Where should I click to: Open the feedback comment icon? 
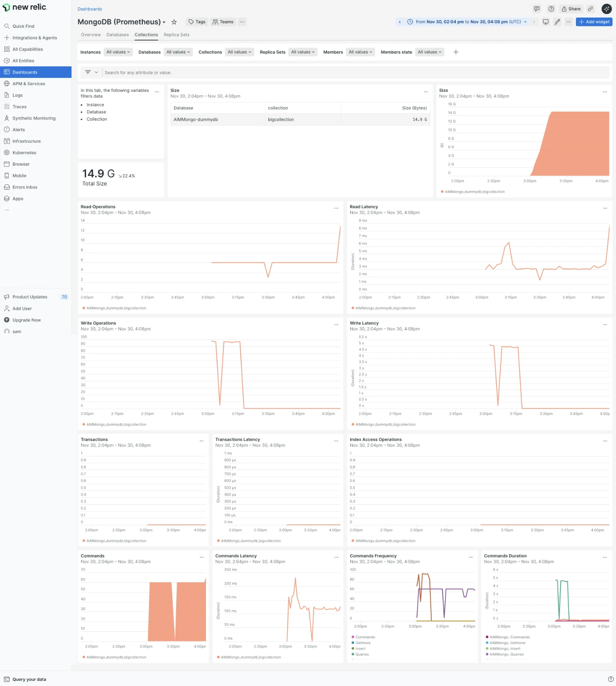[x=537, y=9]
